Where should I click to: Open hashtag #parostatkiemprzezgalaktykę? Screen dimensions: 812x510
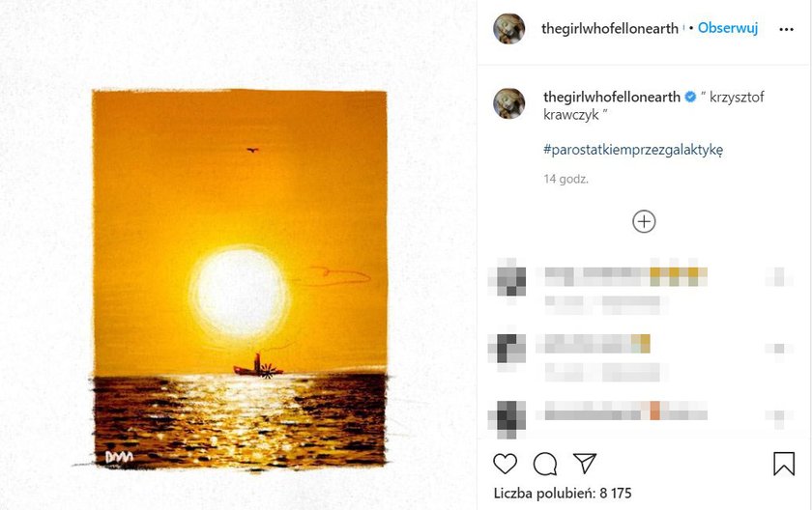click(x=633, y=150)
